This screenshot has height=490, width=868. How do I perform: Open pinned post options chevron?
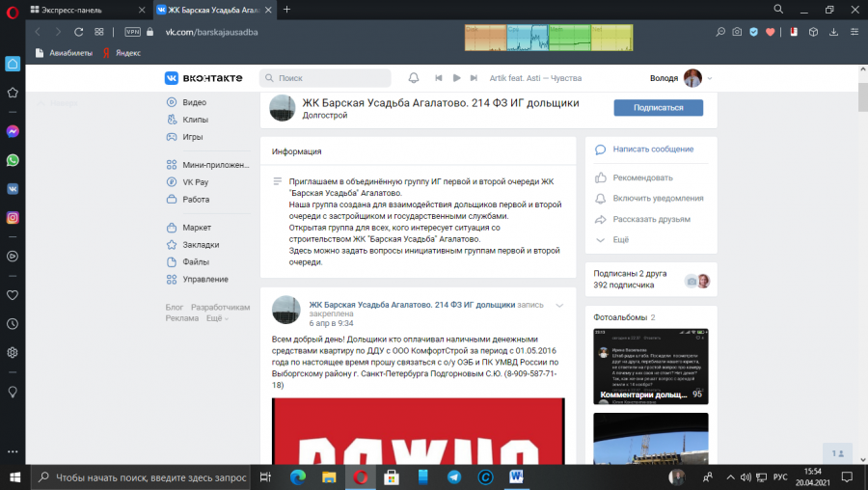tap(559, 305)
